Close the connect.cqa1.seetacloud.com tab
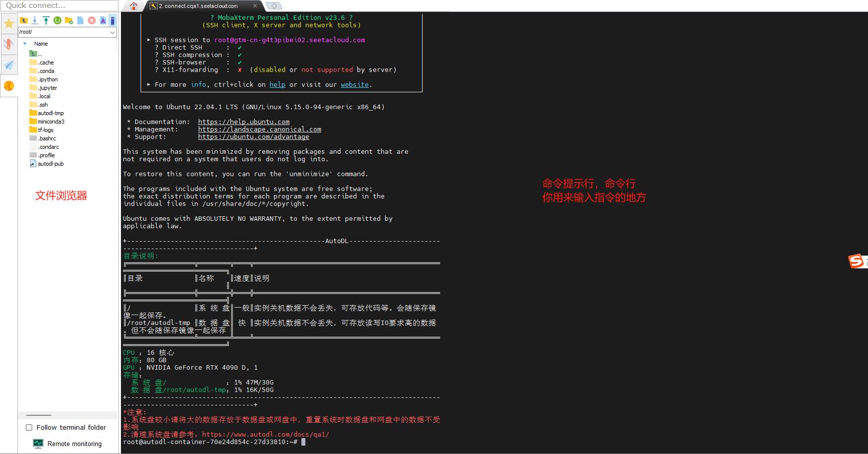Image resolution: width=868 pixels, height=454 pixels. (255, 6)
